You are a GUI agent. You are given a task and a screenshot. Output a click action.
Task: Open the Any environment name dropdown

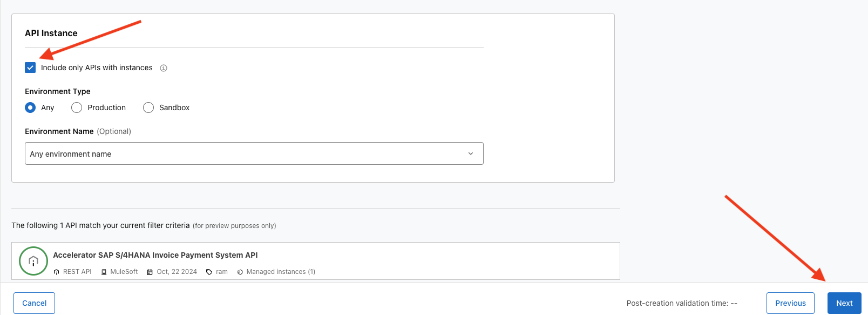(x=254, y=153)
